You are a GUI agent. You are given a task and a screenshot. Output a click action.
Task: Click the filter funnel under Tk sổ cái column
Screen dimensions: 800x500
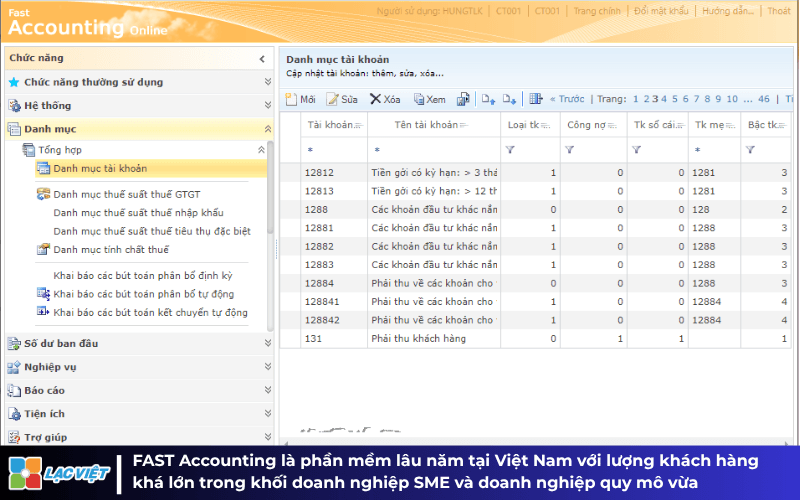[636, 149]
